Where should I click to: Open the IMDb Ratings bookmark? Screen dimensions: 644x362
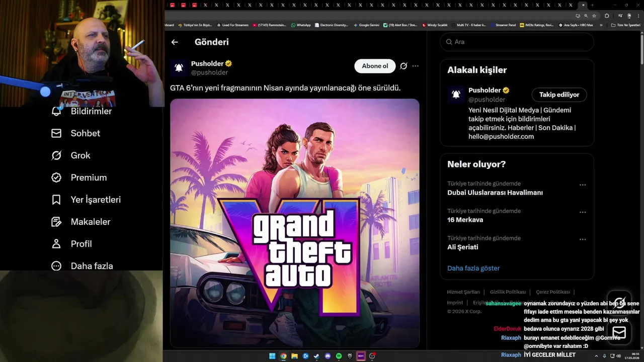536,25
